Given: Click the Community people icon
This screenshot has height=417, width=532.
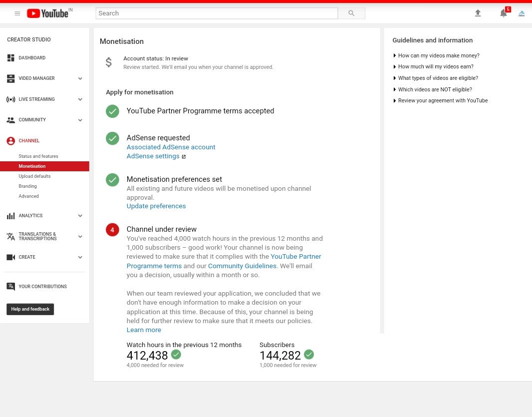Looking at the screenshot, I should coord(11,120).
